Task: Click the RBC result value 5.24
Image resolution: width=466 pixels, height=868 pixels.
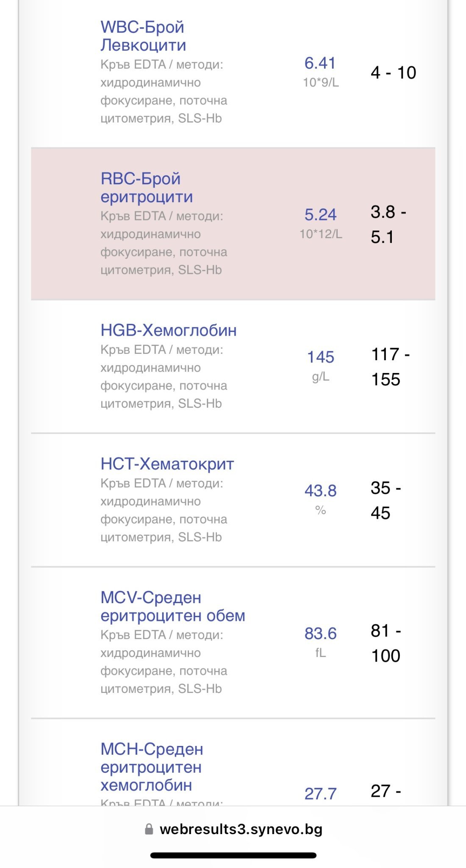Action: (x=320, y=214)
